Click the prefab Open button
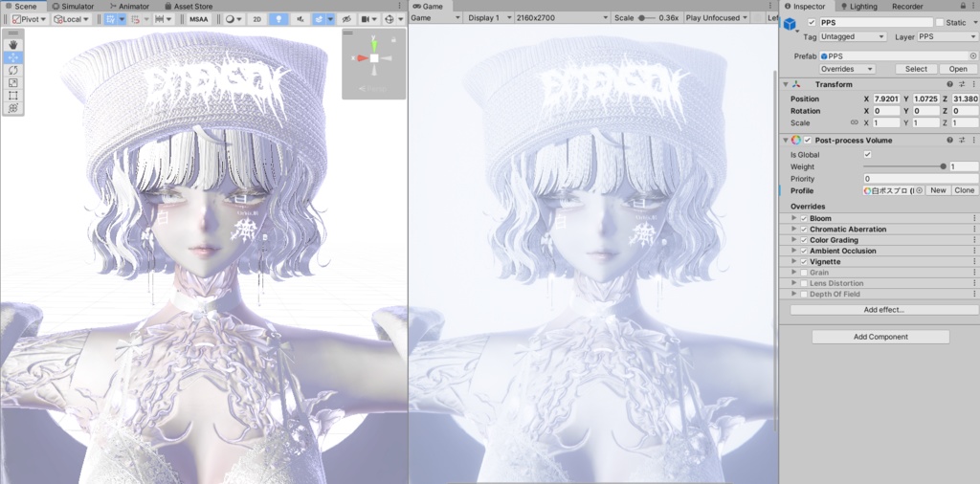 click(x=958, y=69)
